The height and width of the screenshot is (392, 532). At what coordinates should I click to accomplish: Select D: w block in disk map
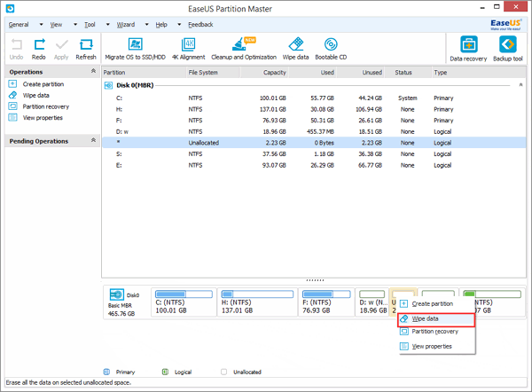tap(372, 302)
